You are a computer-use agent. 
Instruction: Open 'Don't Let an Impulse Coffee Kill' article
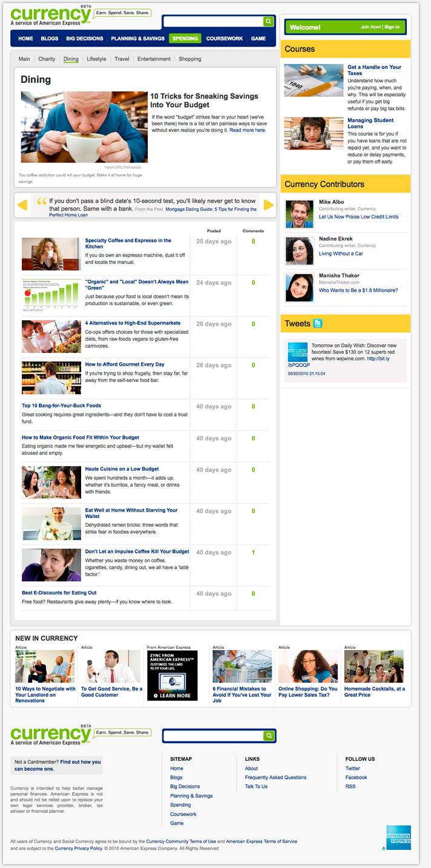click(x=137, y=551)
